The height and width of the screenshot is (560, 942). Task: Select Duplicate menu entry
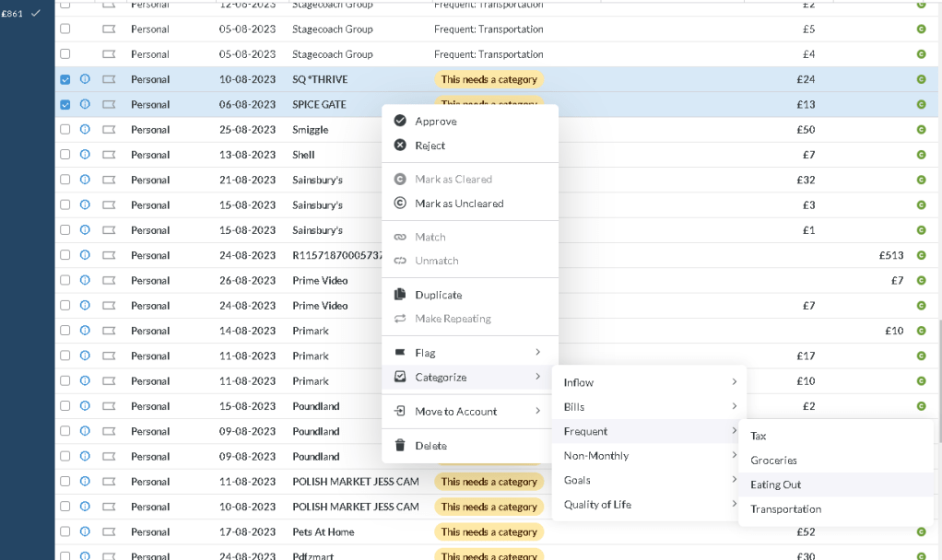pos(470,295)
